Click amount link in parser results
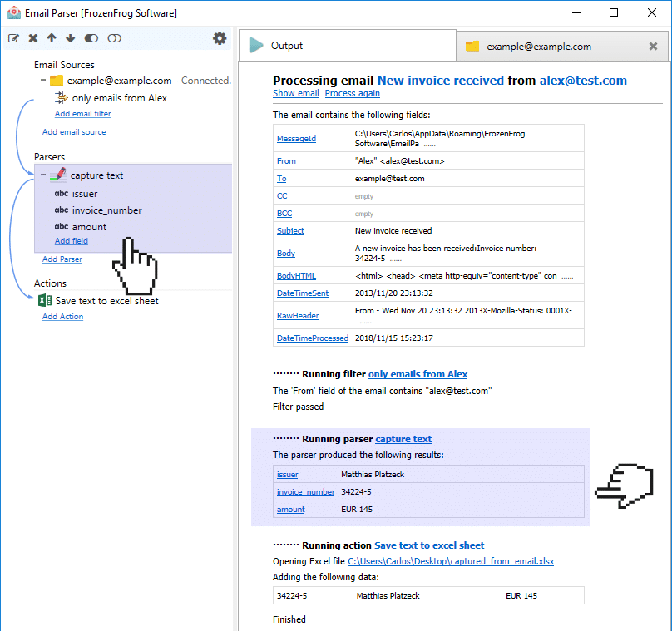This screenshot has height=631, width=672. tap(290, 510)
